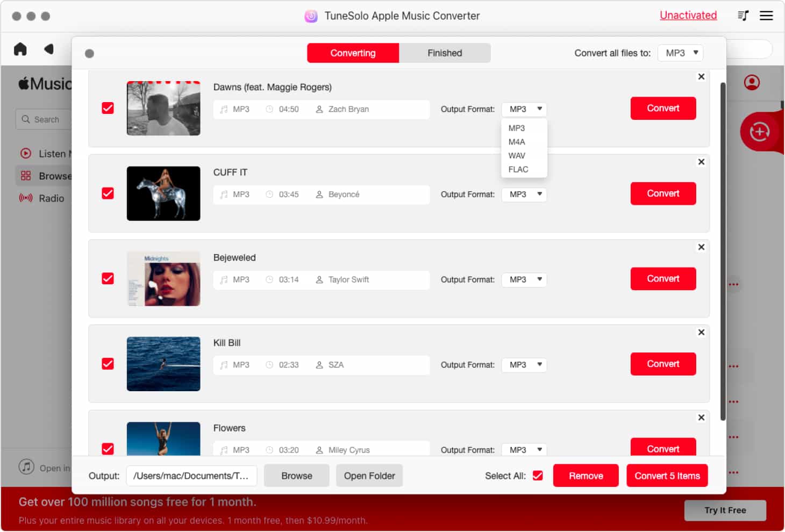The width and height of the screenshot is (785, 532).
Task: Remove Kill Bill with its X icon
Action: [x=701, y=332]
